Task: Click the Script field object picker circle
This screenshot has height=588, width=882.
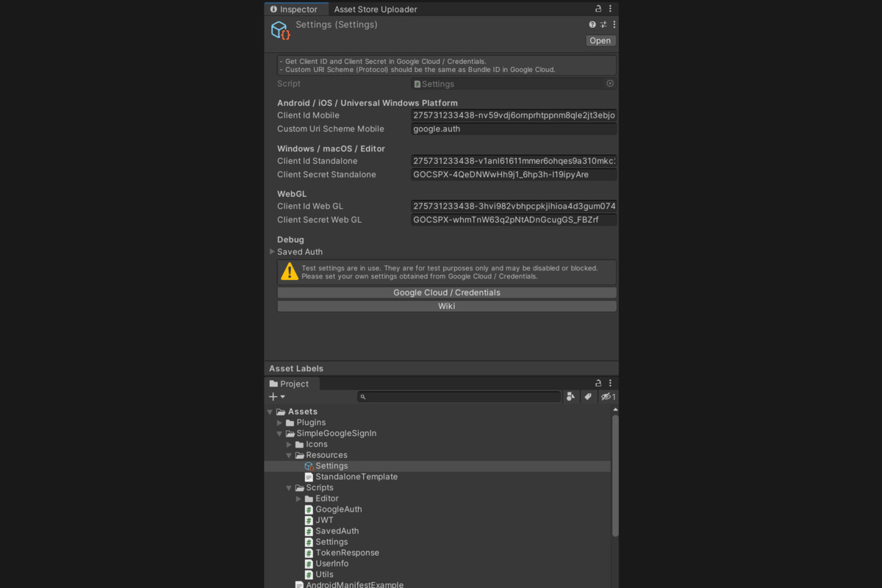Action: point(610,84)
